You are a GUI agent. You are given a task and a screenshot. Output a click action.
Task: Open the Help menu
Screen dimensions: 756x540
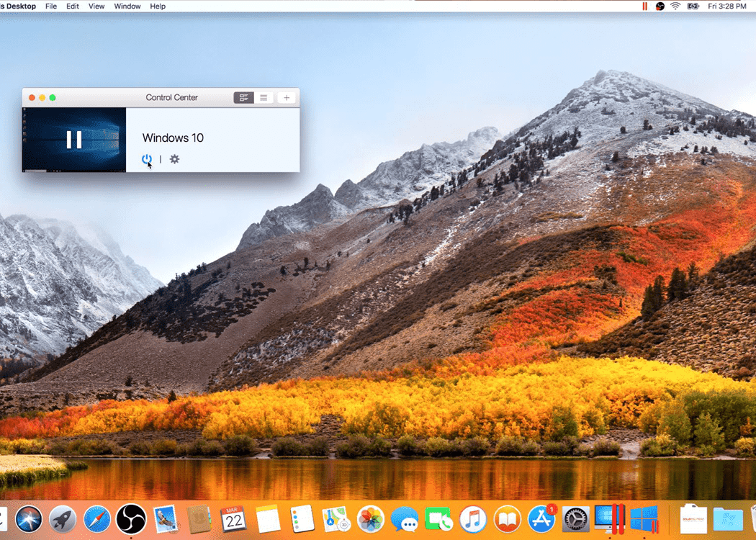coord(158,6)
